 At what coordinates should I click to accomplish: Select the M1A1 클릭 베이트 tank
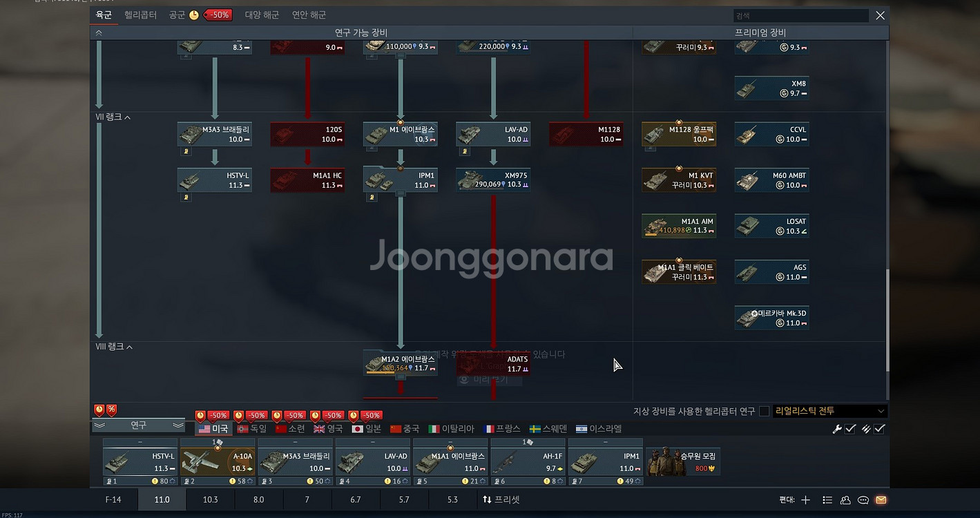[x=679, y=272]
